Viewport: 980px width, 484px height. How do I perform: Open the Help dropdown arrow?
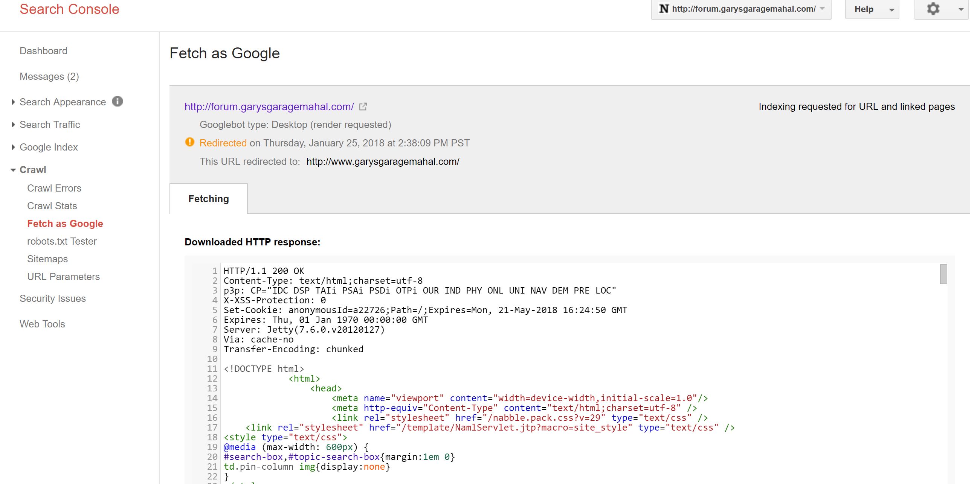pos(891,9)
